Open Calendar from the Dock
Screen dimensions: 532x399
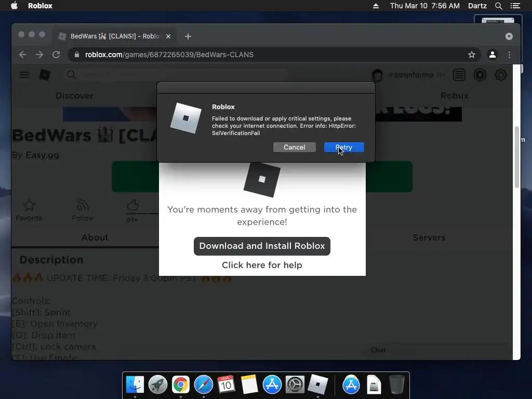pos(227,385)
